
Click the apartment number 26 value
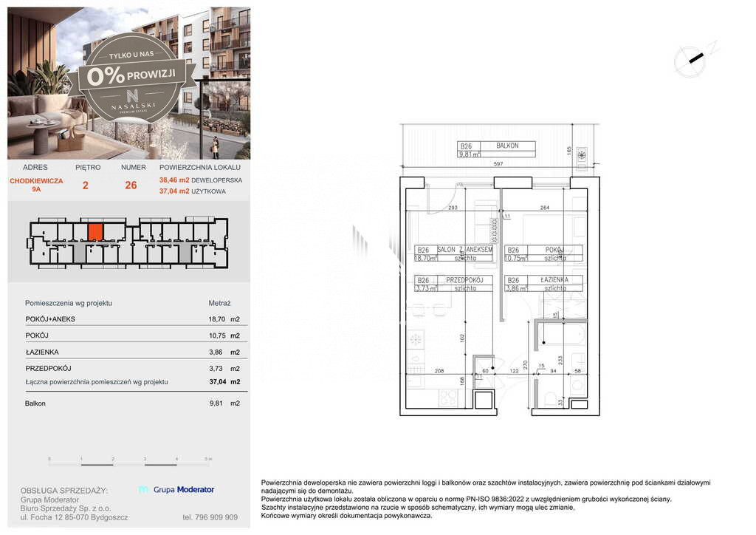[131, 185]
